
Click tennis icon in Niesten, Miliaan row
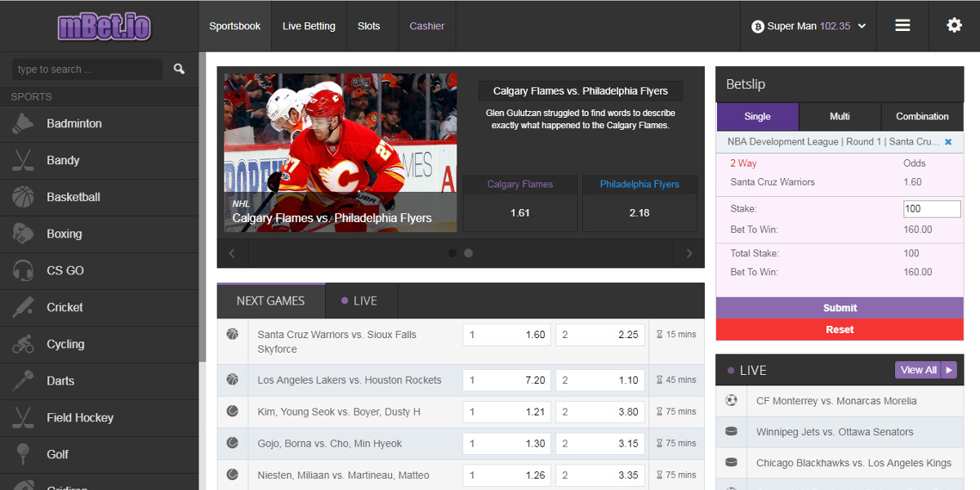(x=232, y=474)
